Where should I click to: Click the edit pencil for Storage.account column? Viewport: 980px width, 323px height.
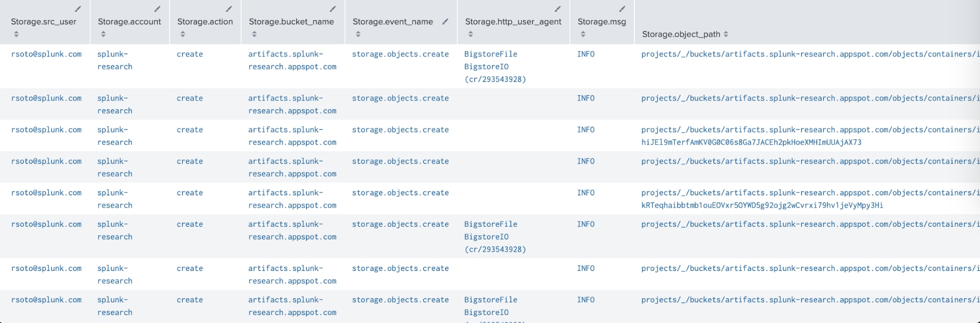pyautogui.click(x=157, y=9)
